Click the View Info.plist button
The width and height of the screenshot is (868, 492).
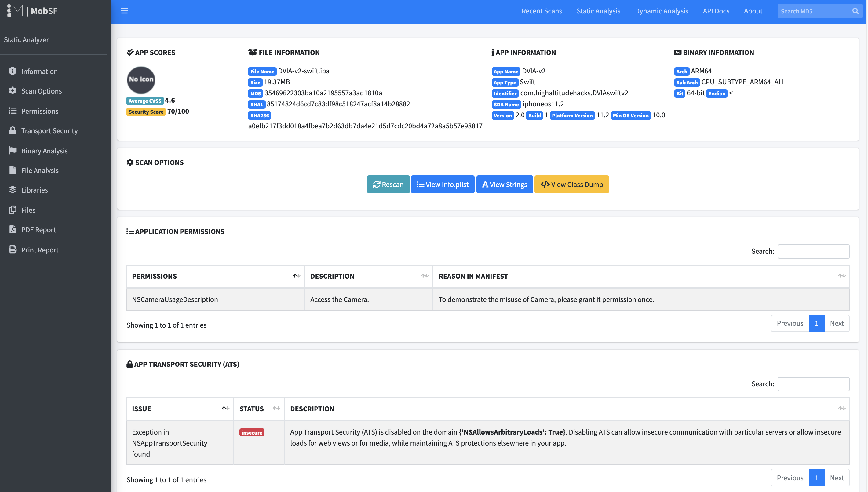(443, 184)
